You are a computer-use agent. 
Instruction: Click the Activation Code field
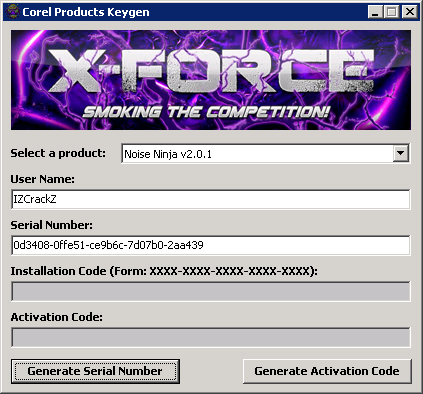211,337
